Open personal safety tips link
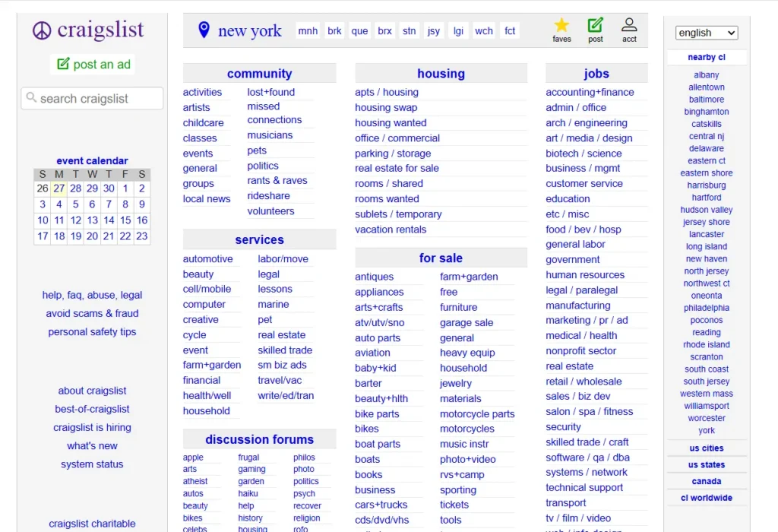 click(92, 332)
